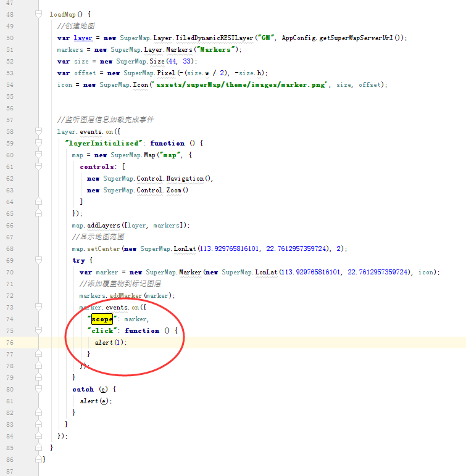Collapse the loadMap() function fold on line 48

click(x=38, y=14)
